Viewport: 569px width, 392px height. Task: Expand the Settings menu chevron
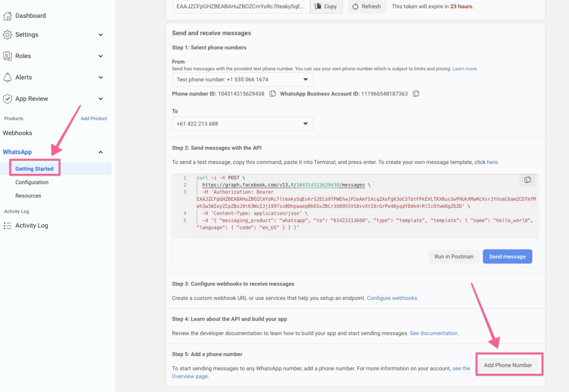tap(101, 35)
